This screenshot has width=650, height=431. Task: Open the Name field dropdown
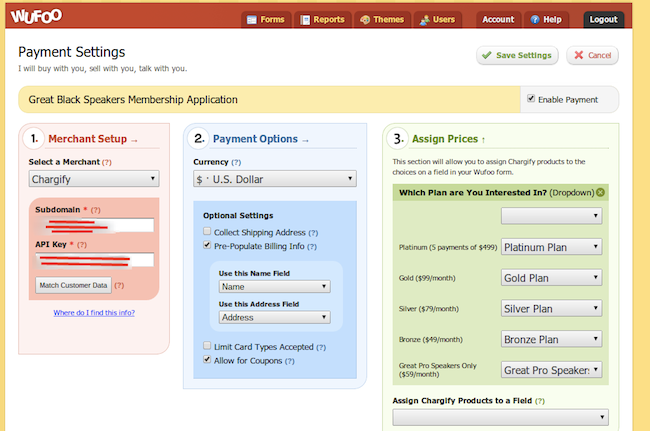click(274, 287)
